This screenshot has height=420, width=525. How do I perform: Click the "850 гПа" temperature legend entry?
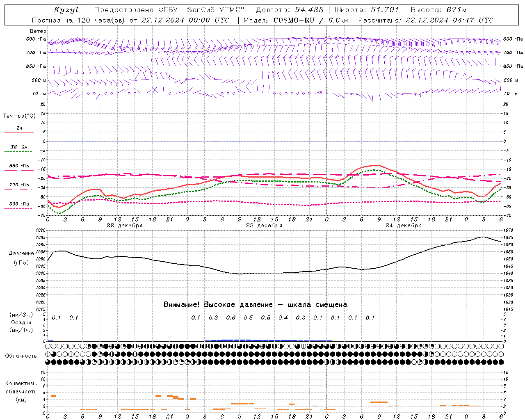tap(19, 166)
